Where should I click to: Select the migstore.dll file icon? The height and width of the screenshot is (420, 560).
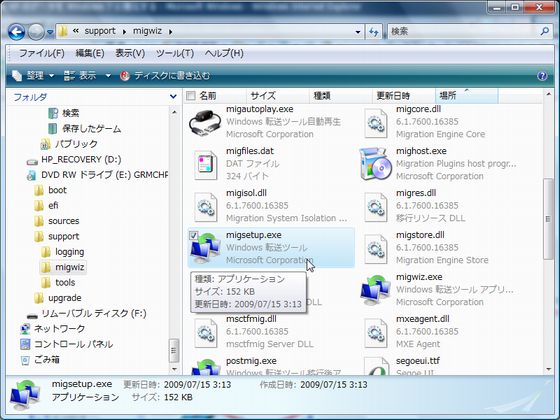click(x=376, y=249)
